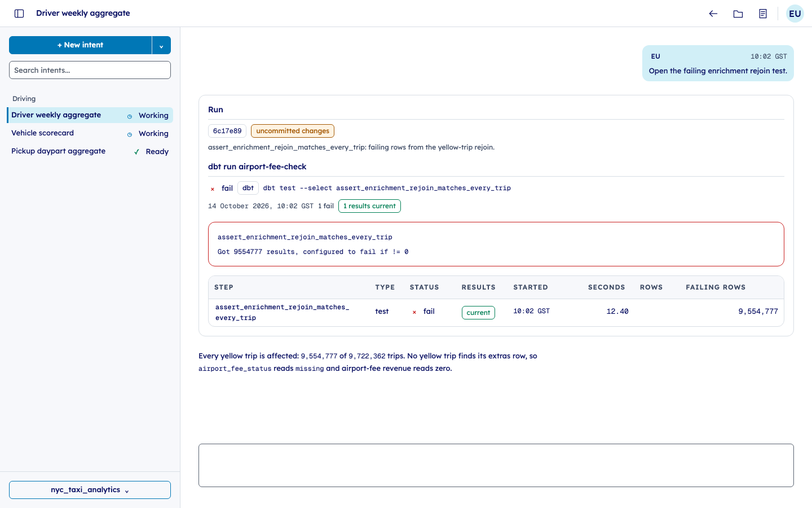This screenshot has width=812, height=508.
Task: Click the 1 results current badge
Action: (x=369, y=206)
